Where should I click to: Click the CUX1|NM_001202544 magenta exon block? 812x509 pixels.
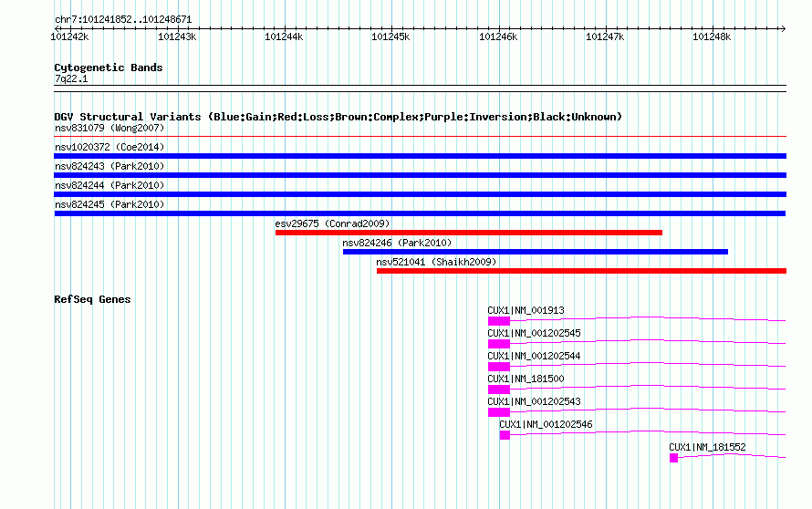point(499,367)
